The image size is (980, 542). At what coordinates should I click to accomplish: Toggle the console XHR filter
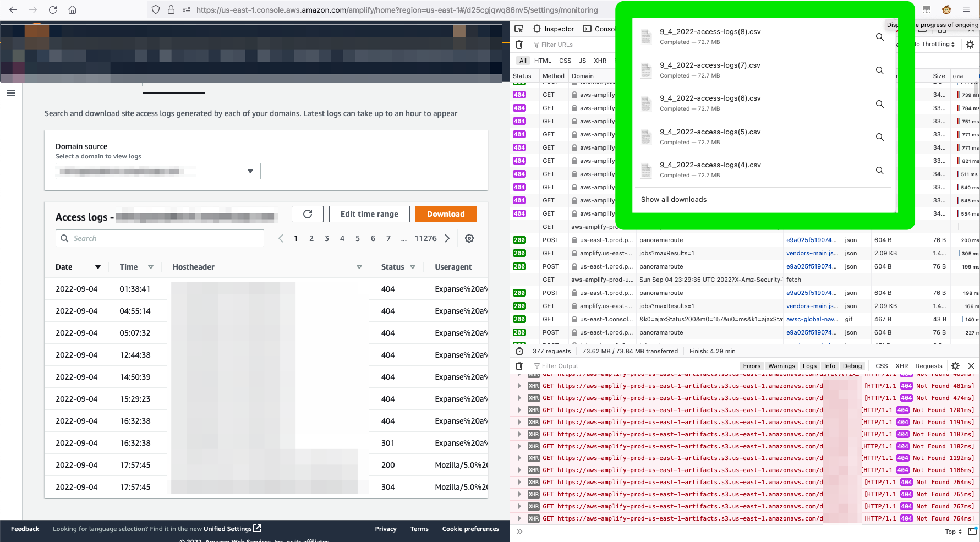pyautogui.click(x=902, y=366)
